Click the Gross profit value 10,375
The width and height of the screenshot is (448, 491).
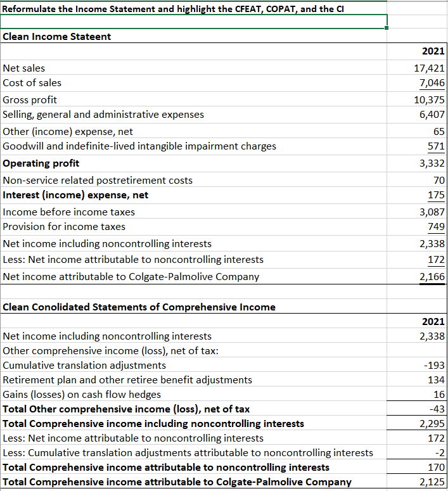[x=417, y=99]
